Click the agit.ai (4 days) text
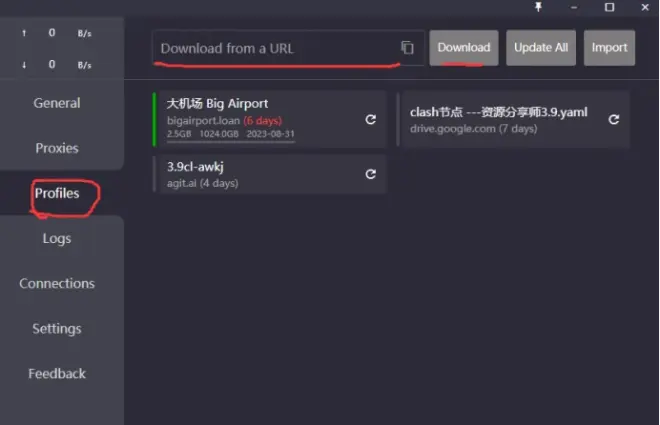This screenshot has height=425, width=660. point(202,183)
